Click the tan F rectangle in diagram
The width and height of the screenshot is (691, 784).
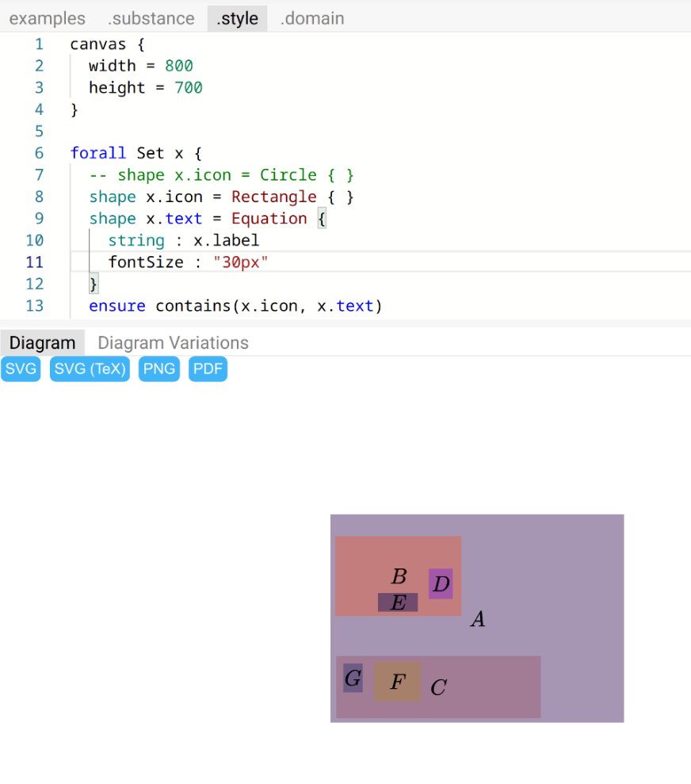397,682
